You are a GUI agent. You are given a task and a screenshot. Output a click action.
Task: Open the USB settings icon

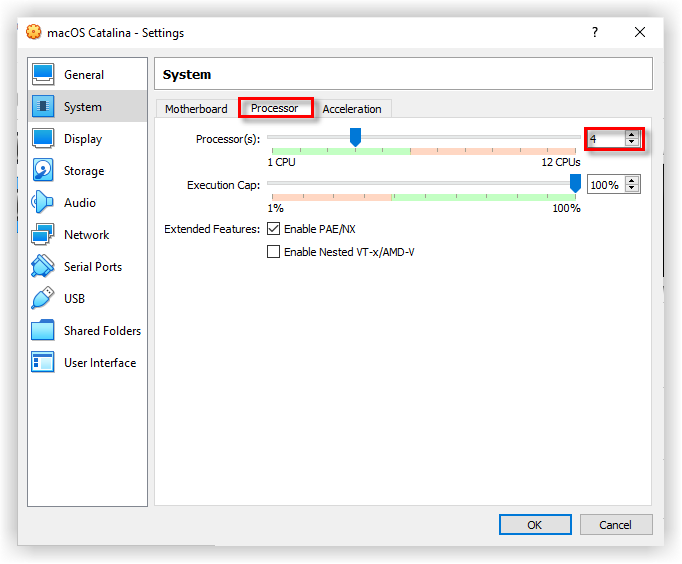pos(43,299)
